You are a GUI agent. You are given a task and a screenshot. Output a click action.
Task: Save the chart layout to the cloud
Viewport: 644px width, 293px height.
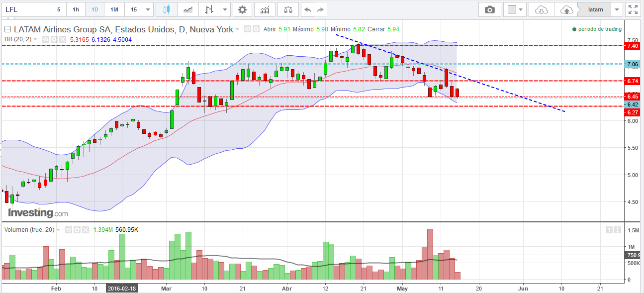click(x=566, y=9)
